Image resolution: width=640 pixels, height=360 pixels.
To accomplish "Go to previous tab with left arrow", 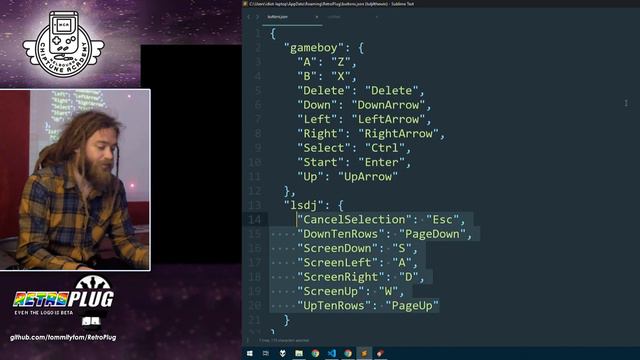I will coord(249,17).
